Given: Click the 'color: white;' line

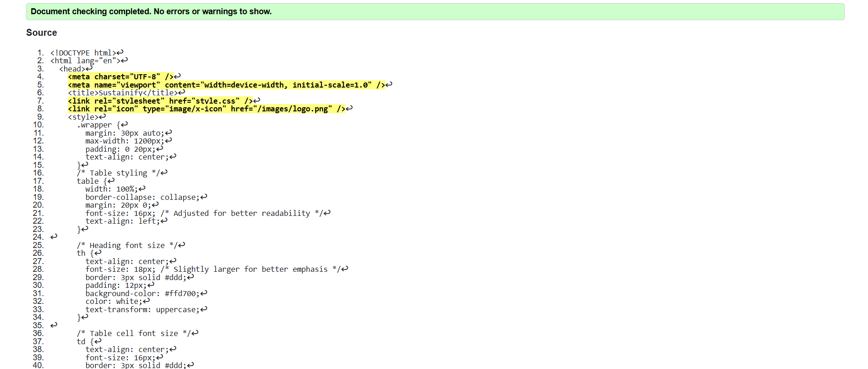Looking at the screenshot, I should [118, 301].
